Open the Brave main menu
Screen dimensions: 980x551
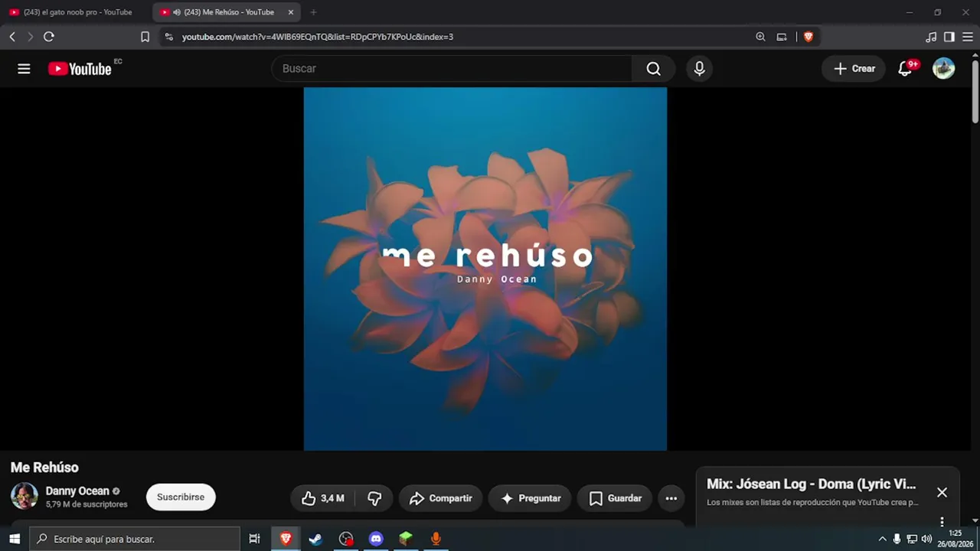coord(967,37)
